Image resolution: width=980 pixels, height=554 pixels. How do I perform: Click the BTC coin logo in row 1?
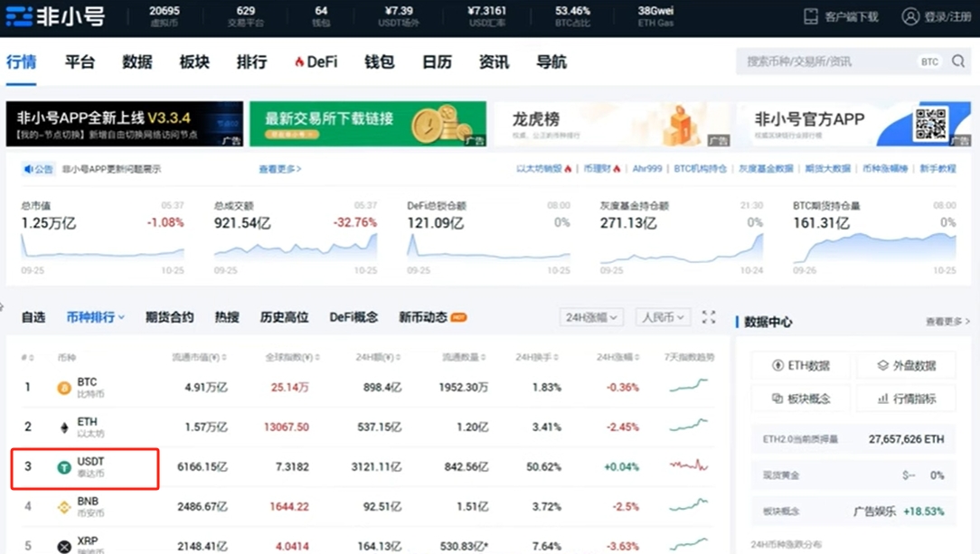pyautogui.click(x=64, y=388)
